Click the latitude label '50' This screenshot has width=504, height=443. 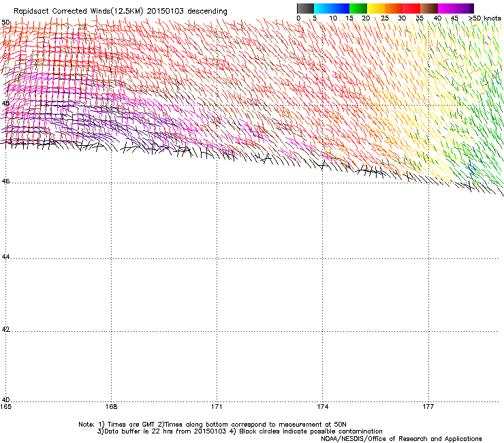point(5,22)
